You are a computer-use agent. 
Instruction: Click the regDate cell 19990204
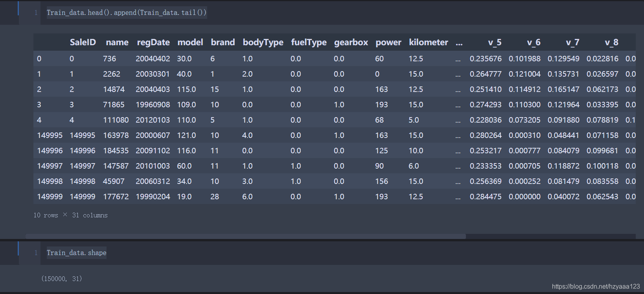153,197
